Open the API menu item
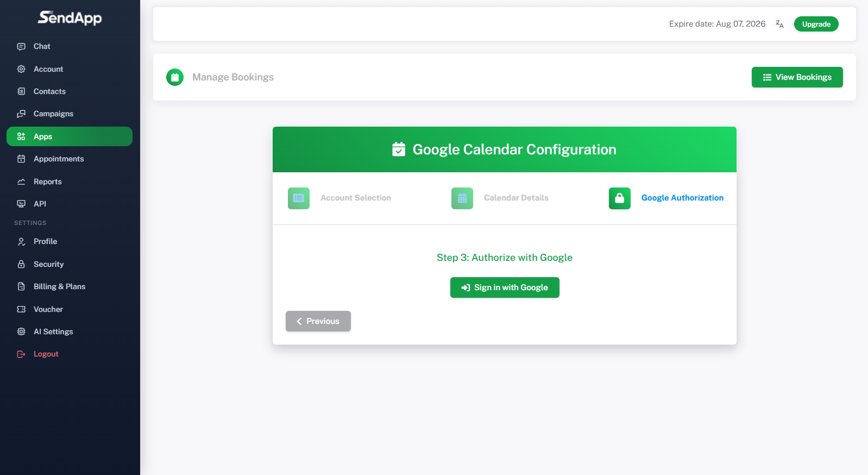868x475 pixels. [70, 204]
